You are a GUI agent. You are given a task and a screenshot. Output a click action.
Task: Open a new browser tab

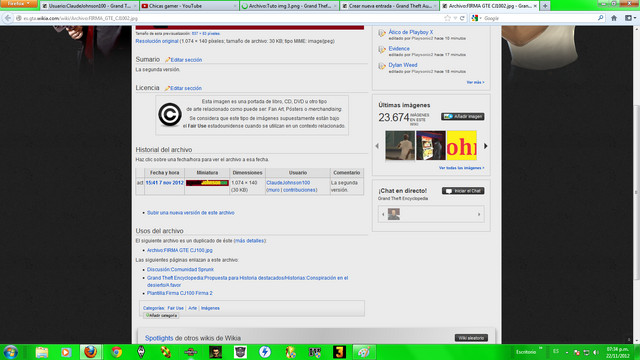(x=545, y=6)
